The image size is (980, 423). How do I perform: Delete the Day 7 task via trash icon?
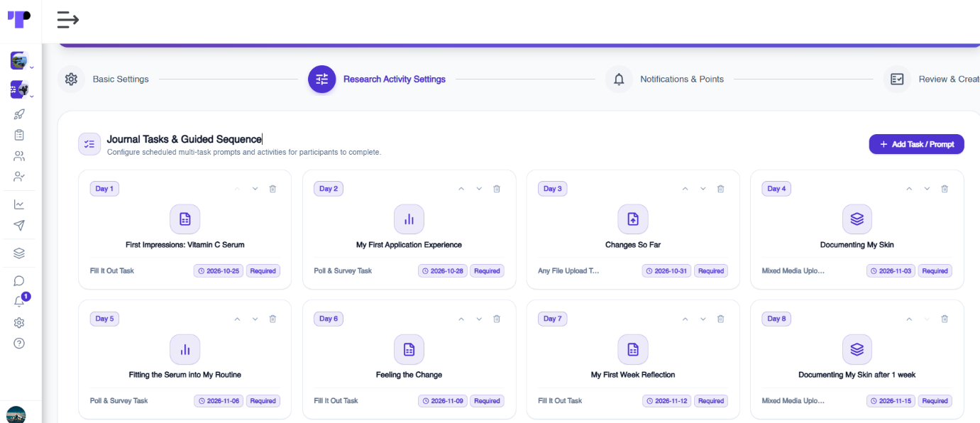tap(720, 319)
